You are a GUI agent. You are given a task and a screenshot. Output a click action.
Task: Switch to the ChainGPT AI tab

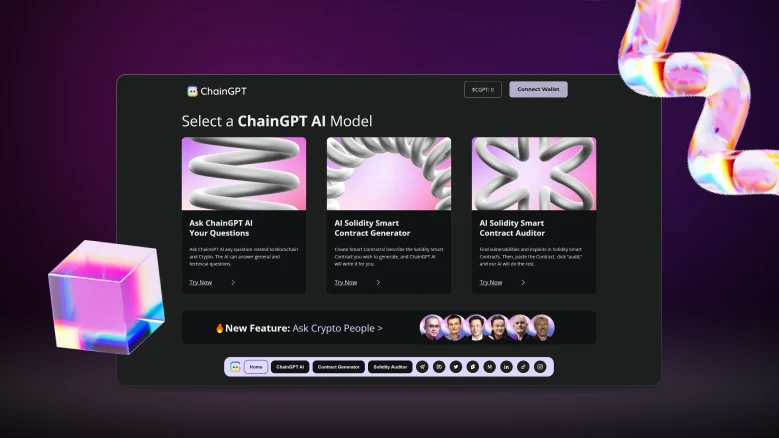pos(290,367)
